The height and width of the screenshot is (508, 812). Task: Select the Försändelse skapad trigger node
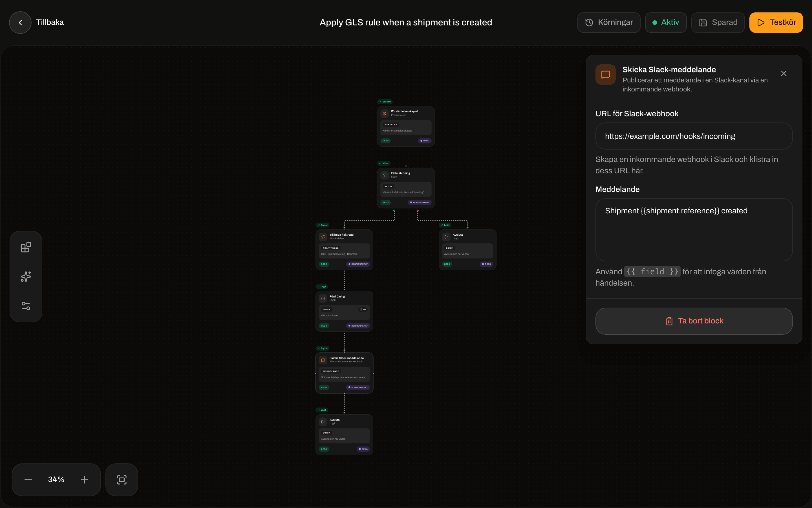click(x=406, y=126)
